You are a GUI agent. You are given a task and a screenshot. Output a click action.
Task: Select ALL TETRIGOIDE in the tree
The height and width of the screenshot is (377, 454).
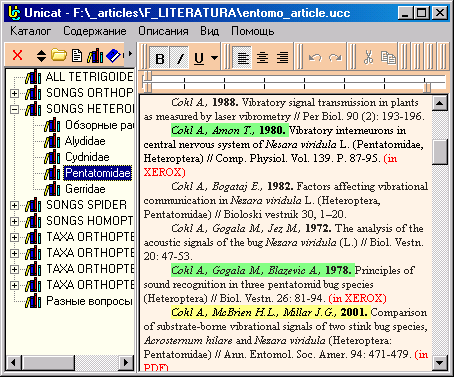coord(89,77)
